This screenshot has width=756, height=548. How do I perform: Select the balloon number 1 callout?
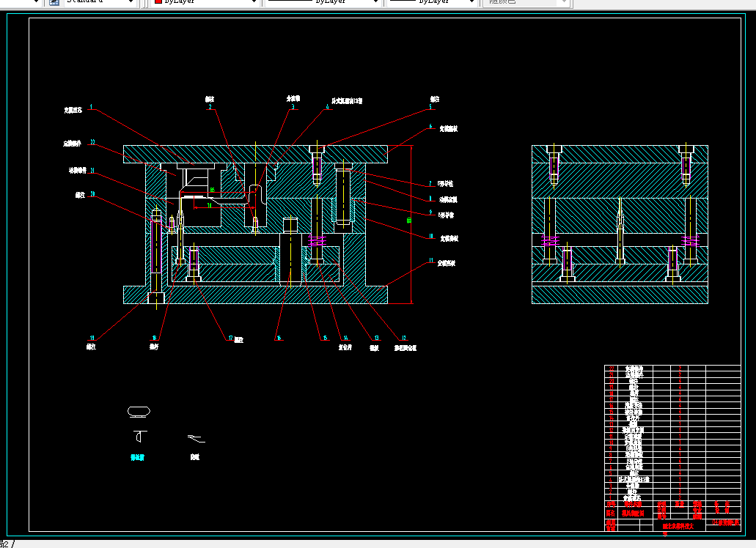click(91, 107)
